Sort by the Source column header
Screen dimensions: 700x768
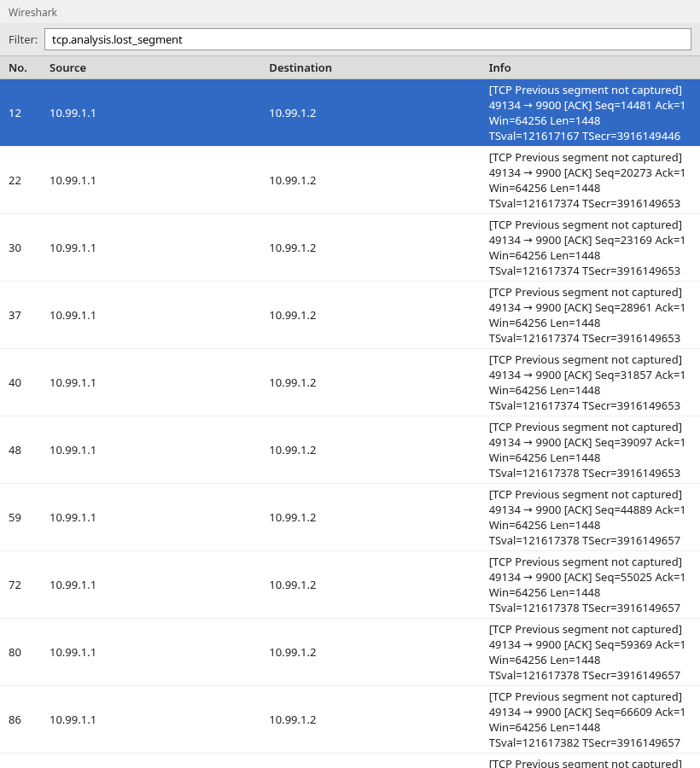pyautogui.click(x=67, y=68)
